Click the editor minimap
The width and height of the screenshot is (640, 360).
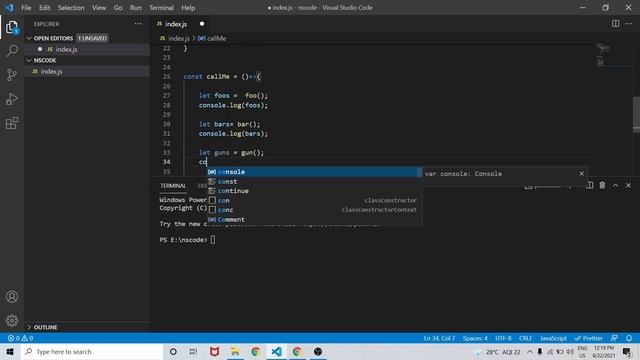(602, 55)
